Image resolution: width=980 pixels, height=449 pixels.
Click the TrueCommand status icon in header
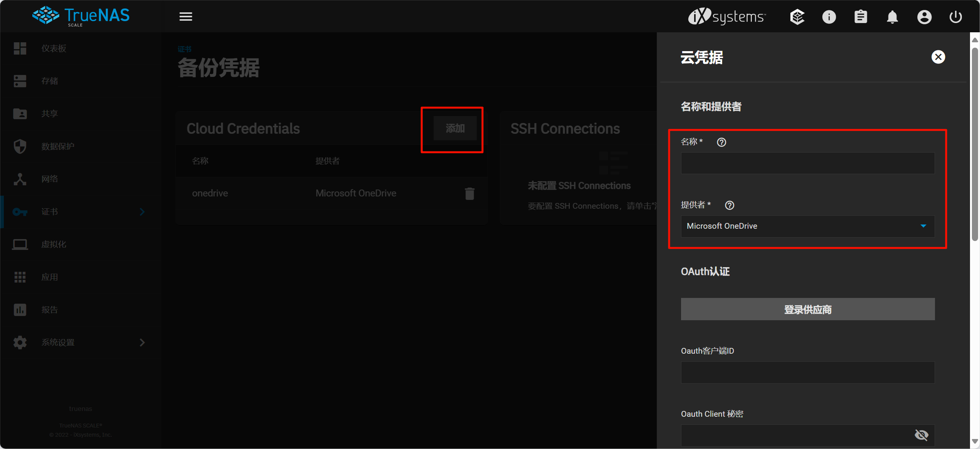pyautogui.click(x=797, y=17)
